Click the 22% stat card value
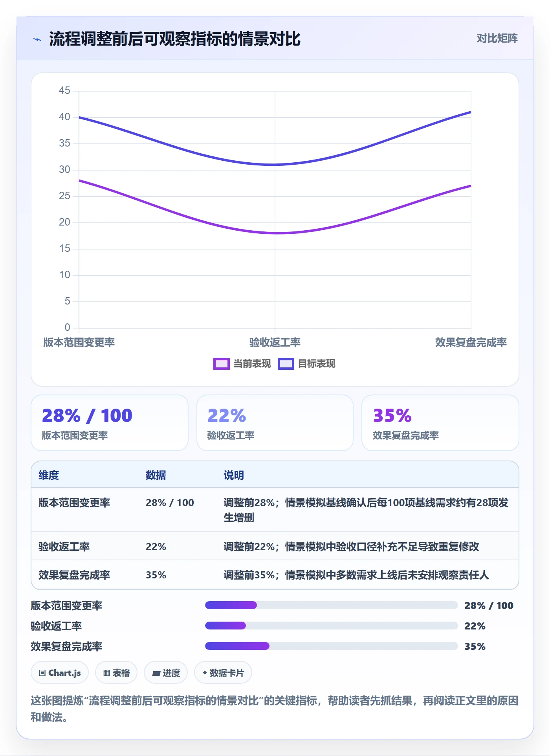The image size is (550, 756). click(227, 416)
